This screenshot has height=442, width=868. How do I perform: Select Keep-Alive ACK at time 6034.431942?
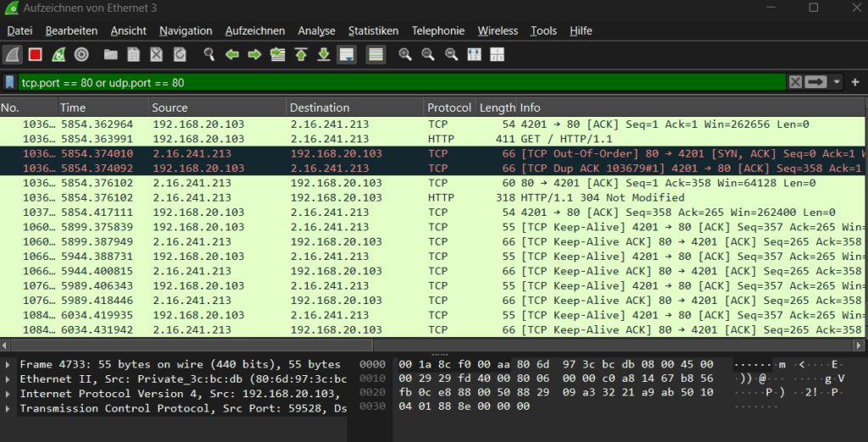[x=431, y=329]
